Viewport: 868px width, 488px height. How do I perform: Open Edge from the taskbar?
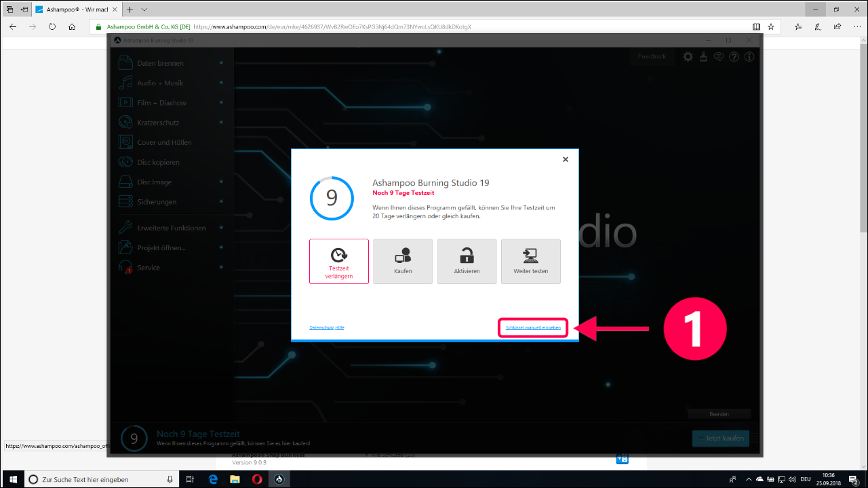[213, 479]
